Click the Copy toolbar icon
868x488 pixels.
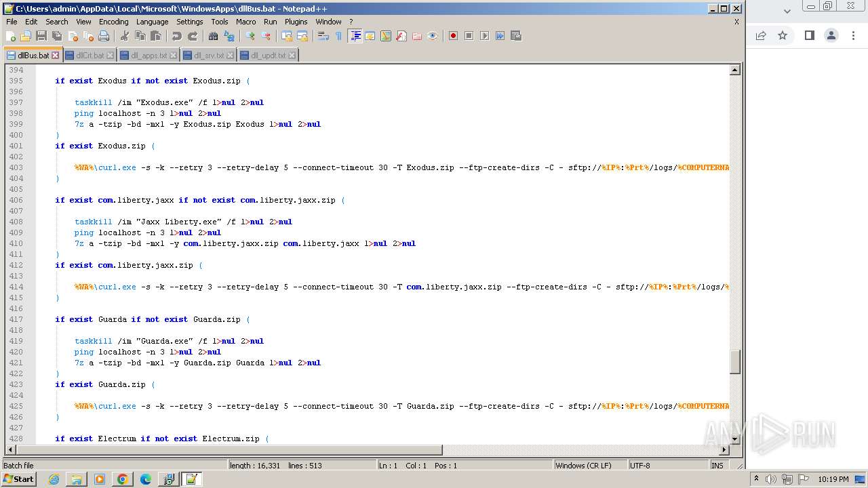pyautogui.click(x=140, y=36)
